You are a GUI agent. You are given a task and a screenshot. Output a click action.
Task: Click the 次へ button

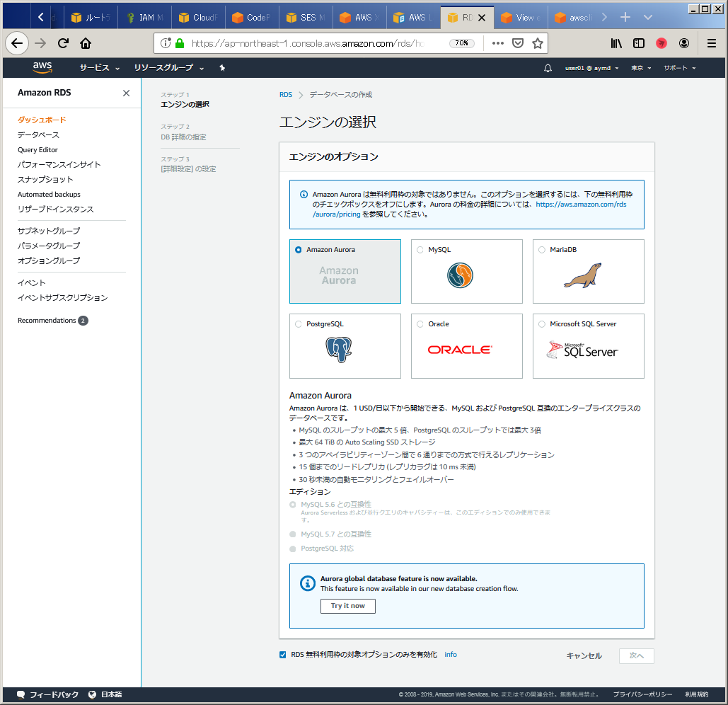click(637, 655)
